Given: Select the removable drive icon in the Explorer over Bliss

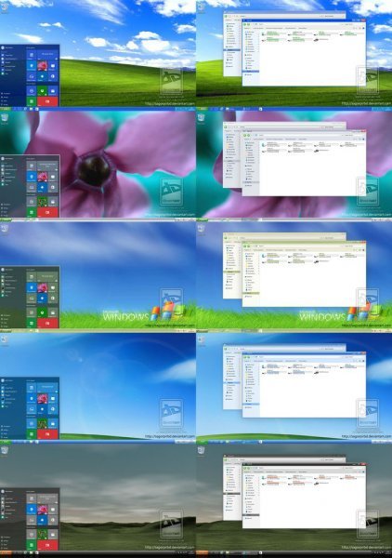Looking at the screenshot, I should click(x=316, y=40).
